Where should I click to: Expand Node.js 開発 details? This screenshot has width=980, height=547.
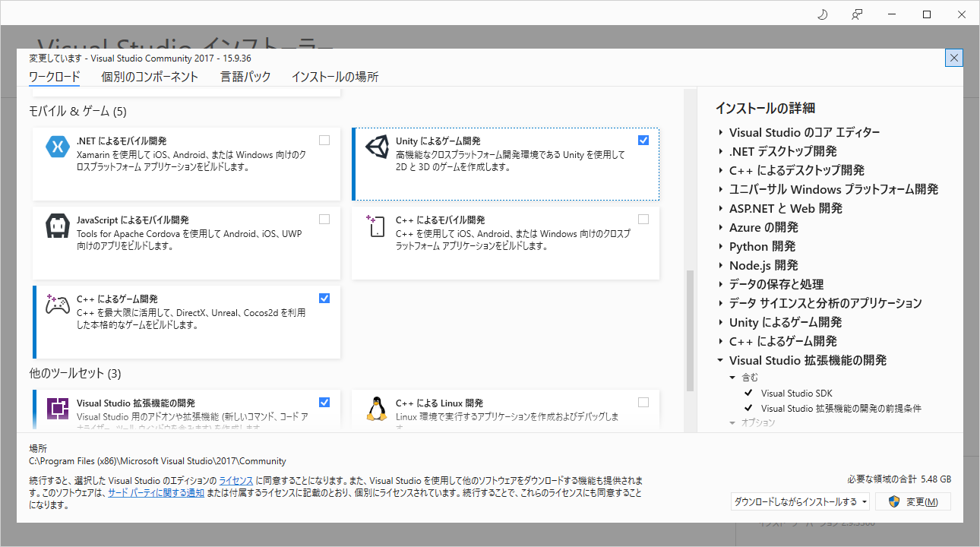(720, 265)
